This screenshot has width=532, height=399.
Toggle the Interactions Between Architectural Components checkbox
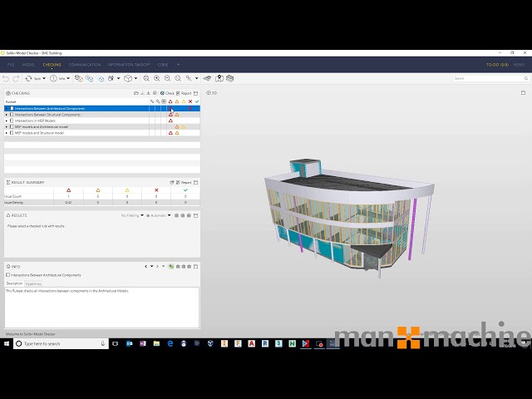(8, 274)
